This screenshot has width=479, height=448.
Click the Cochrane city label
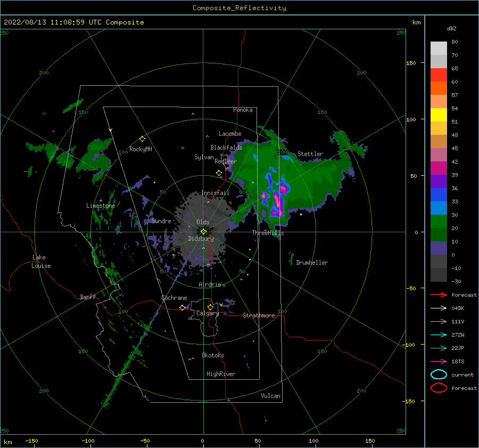[x=174, y=298]
